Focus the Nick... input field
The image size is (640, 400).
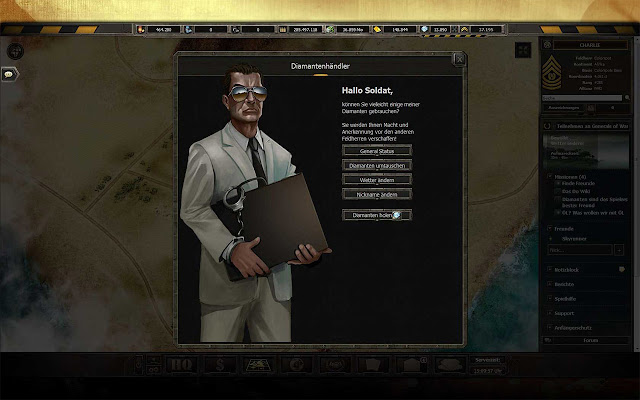pyautogui.click(x=579, y=250)
